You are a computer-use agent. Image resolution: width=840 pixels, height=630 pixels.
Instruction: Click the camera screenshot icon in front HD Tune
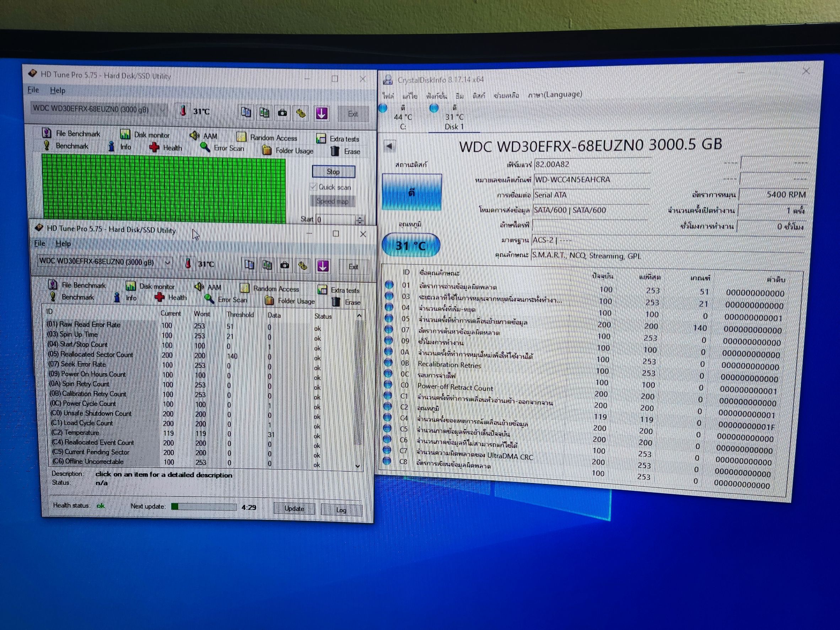pos(285,265)
